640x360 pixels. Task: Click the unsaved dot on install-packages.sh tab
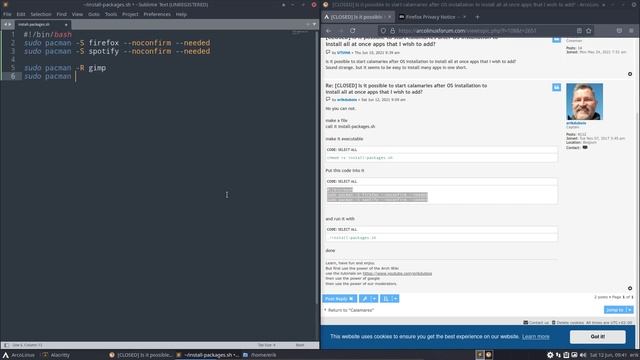(66, 24)
